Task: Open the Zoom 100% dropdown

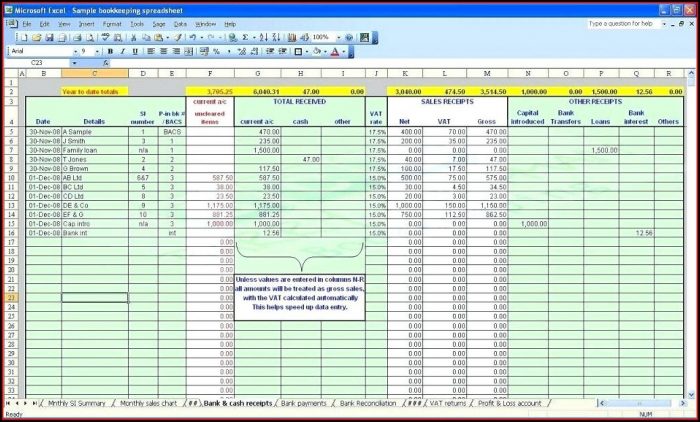Action: (338, 38)
